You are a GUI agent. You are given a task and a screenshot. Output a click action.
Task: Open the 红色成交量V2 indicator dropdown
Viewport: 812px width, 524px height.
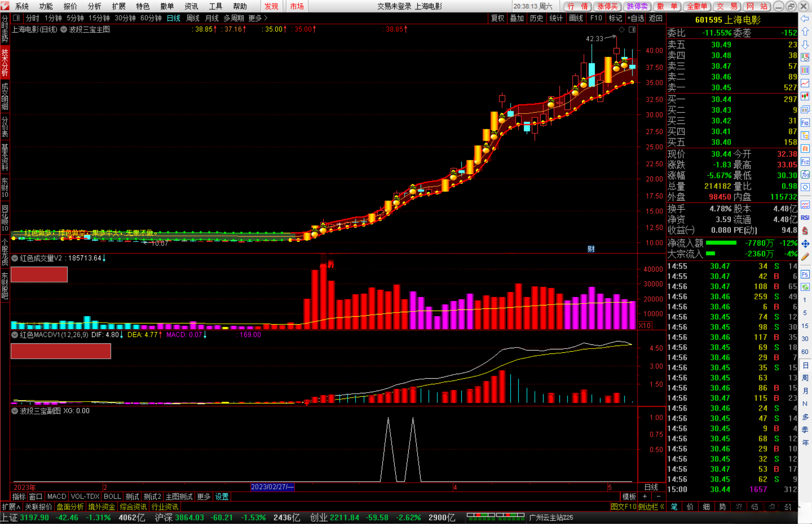[x=15, y=258]
